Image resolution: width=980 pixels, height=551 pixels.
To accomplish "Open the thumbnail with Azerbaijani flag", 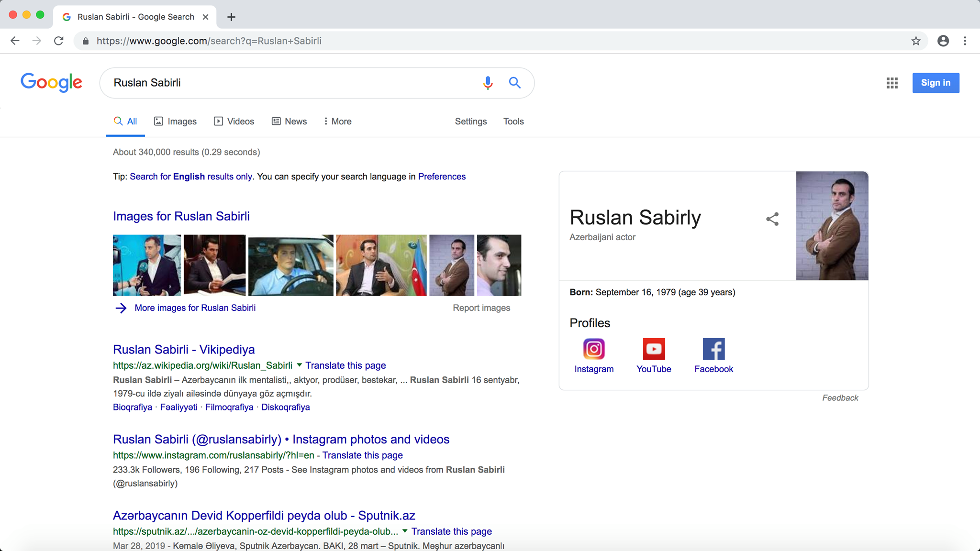I will (381, 265).
